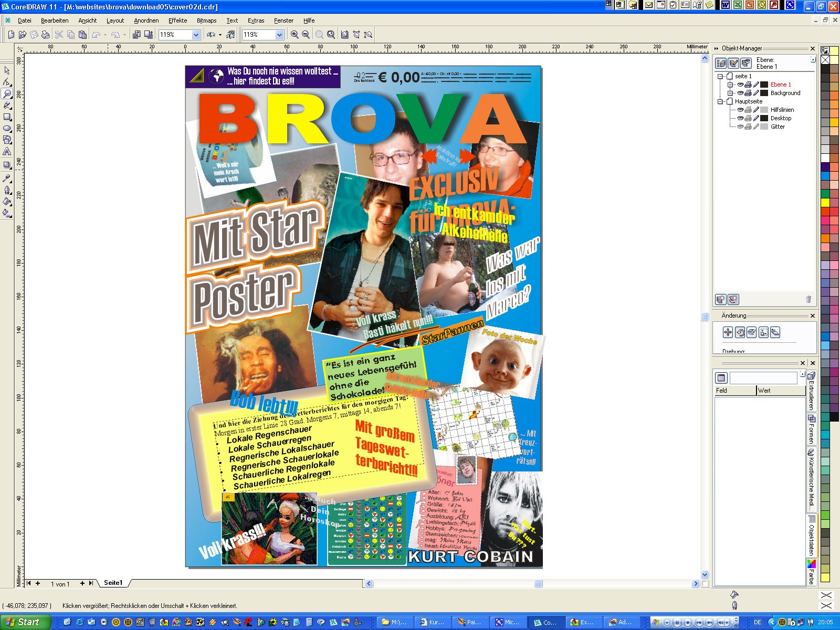This screenshot has height=630, width=840.
Task: Click the Open file toolbar icon
Action: click(x=23, y=35)
